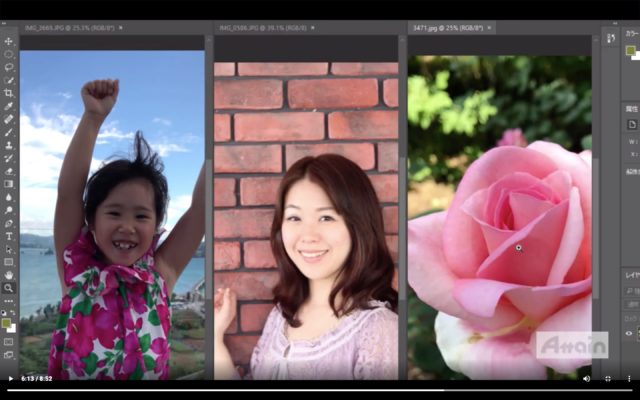Screen dimensions: 640x400
Task: Select the Color panel foreground swatch
Action: point(631,51)
